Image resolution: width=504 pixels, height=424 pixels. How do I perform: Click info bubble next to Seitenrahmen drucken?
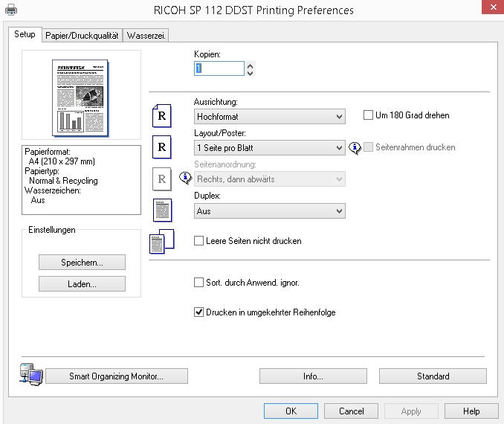coord(355,148)
